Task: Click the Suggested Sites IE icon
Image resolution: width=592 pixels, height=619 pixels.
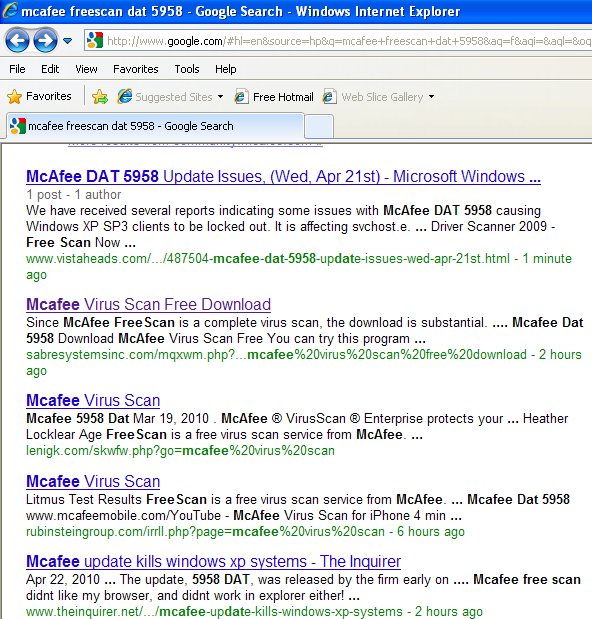Action: click(125, 96)
